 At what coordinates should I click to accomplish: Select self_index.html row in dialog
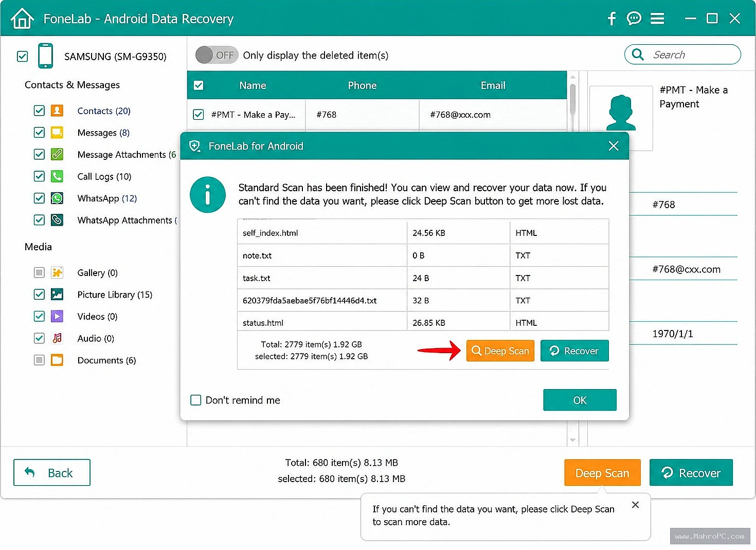click(x=423, y=233)
